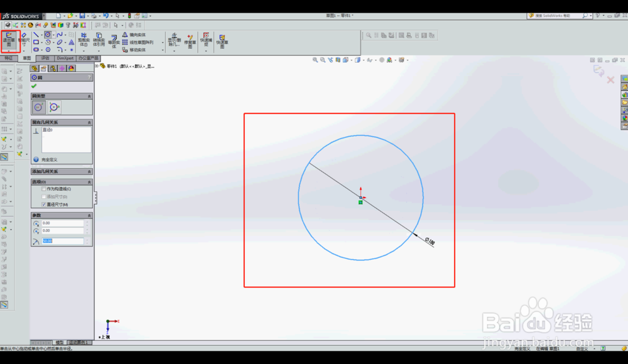Click Display/Delete Relations tool

174,40
